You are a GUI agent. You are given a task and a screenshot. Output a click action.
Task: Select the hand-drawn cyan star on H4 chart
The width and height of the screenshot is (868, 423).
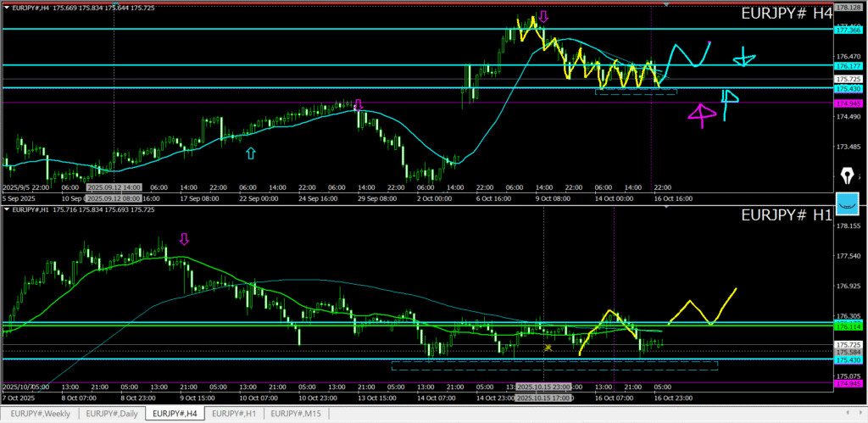743,58
